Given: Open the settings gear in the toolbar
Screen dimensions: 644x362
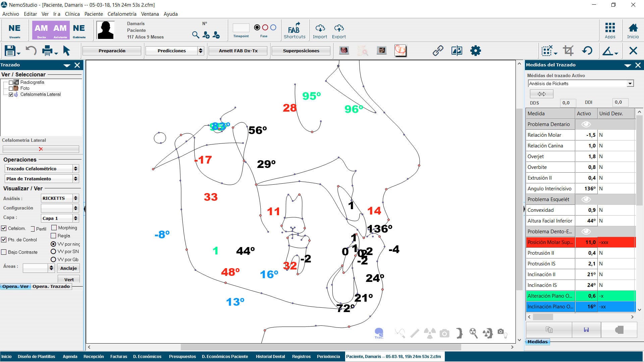Looking at the screenshot, I should 476,51.
